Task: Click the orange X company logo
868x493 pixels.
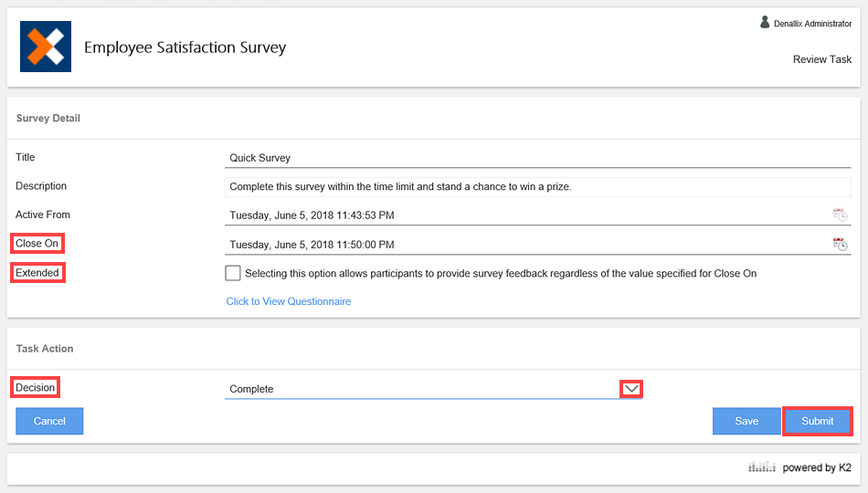Action: (x=46, y=47)
